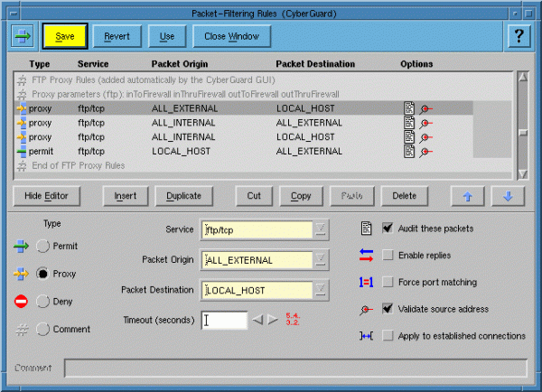
Task: Click the Revert button
Action: (117, 36)
